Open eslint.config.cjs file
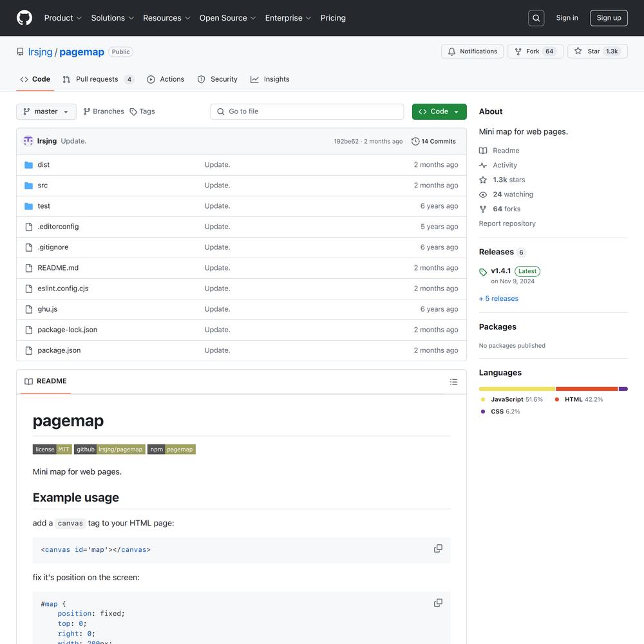Image resolution: width=644 pixels, height=644 pixels. pyautogui.click(x=63, y=289)
